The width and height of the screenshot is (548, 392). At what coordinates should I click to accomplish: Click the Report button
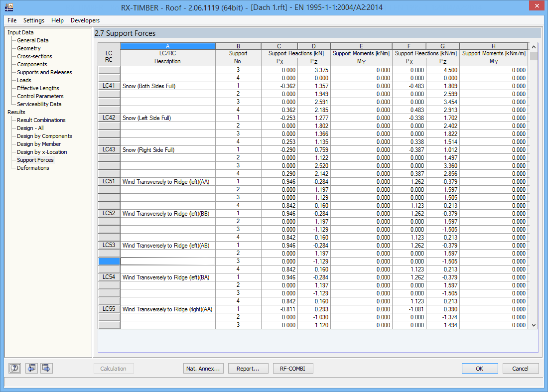tap(248, 369)
